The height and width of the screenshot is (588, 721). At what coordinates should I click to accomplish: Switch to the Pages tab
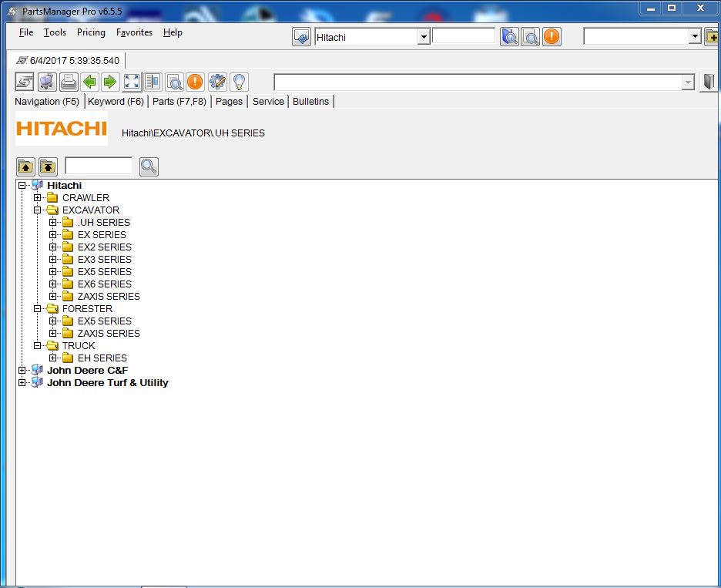pos(229,101)
